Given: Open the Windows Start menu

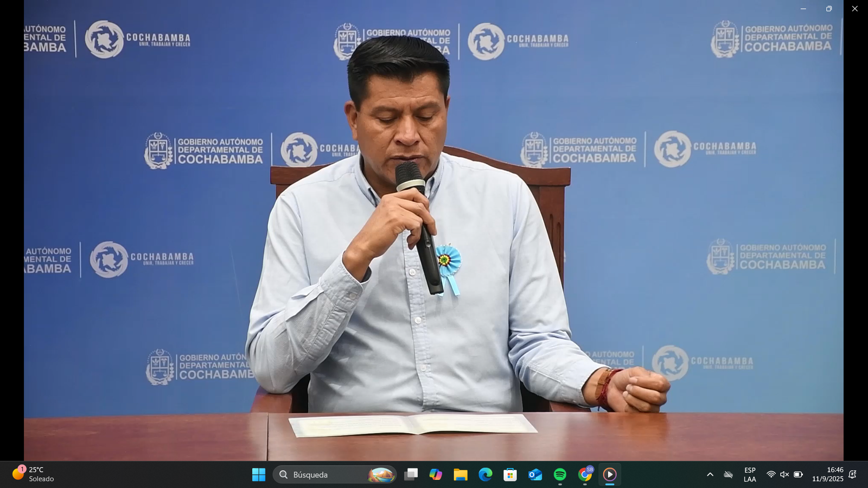Looking at the screenshot, I should pyautogui.click(x=259, y=474).
